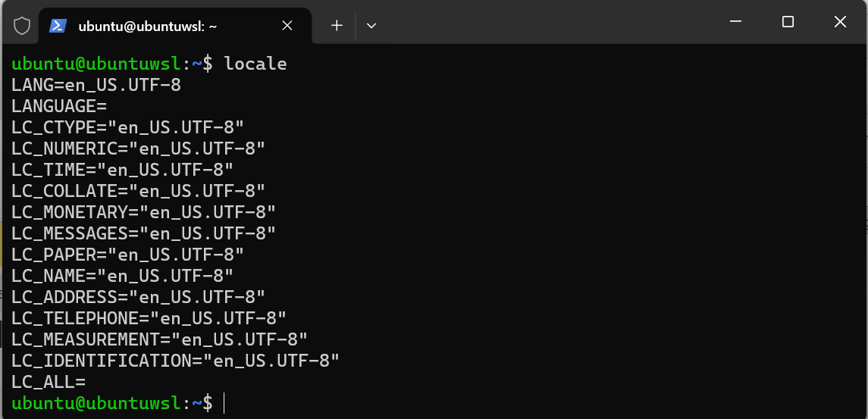This screenshot has height=419, width=868.
Task: Close the ubuntu@ubuntuwsl tab
Action: point(287,26)
